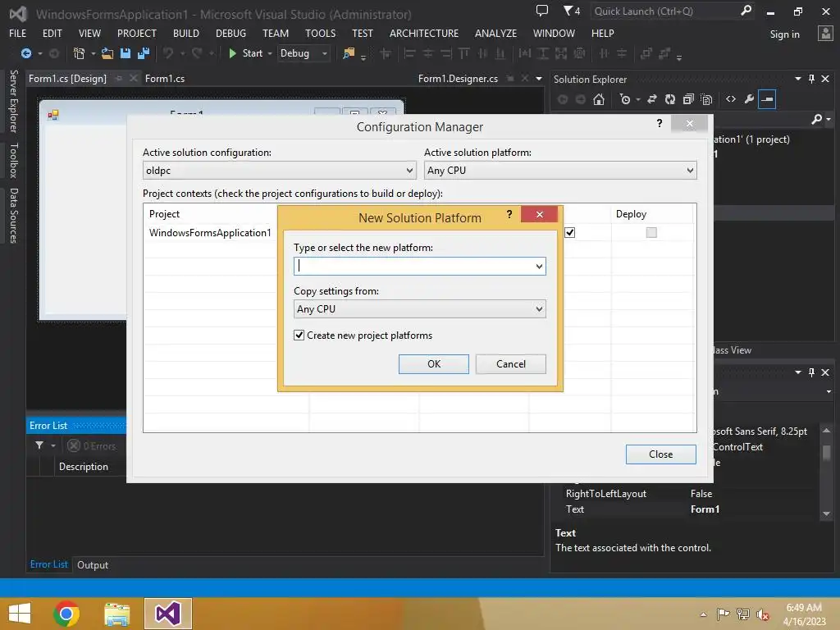Viewport: 840px width, 630px height.
Task: Click Cancel in New Solution Platform dialog
Action: tap(511, 364)
